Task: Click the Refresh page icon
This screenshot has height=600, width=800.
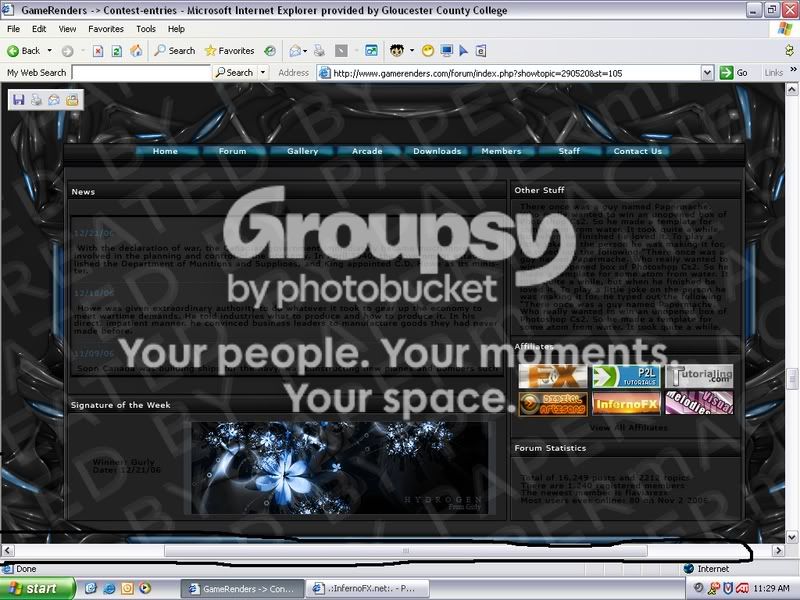Action: pyautogui.click(x=117, y=51)
